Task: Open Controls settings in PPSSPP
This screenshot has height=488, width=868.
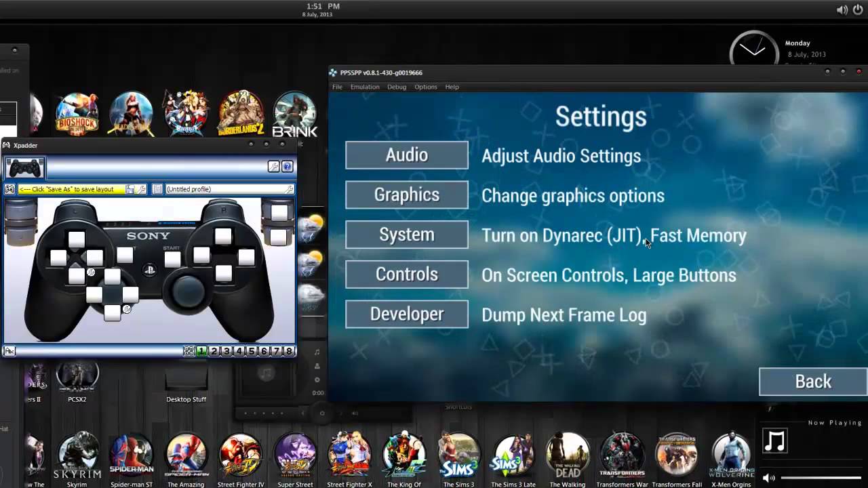Action: 407,274
